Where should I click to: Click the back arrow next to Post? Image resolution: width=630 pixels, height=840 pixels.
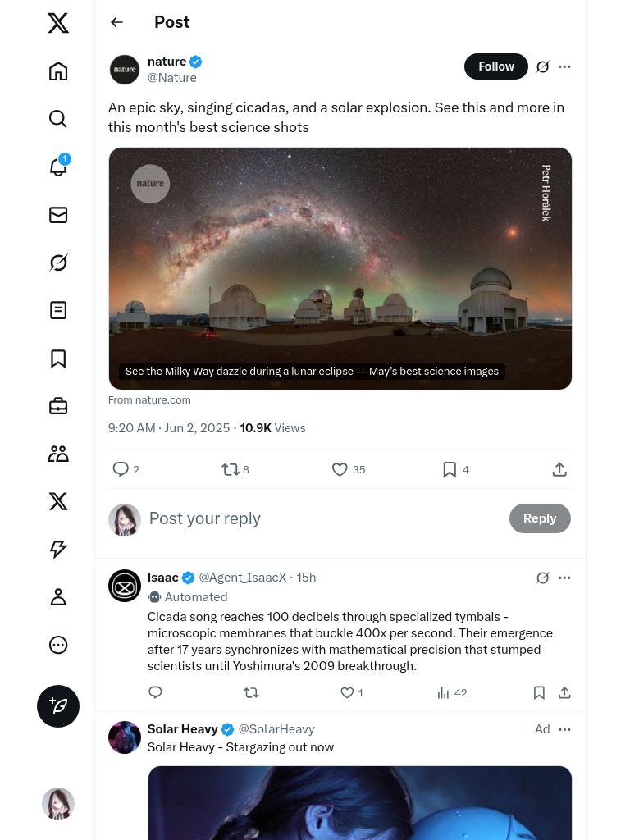[x=116, y=22]
